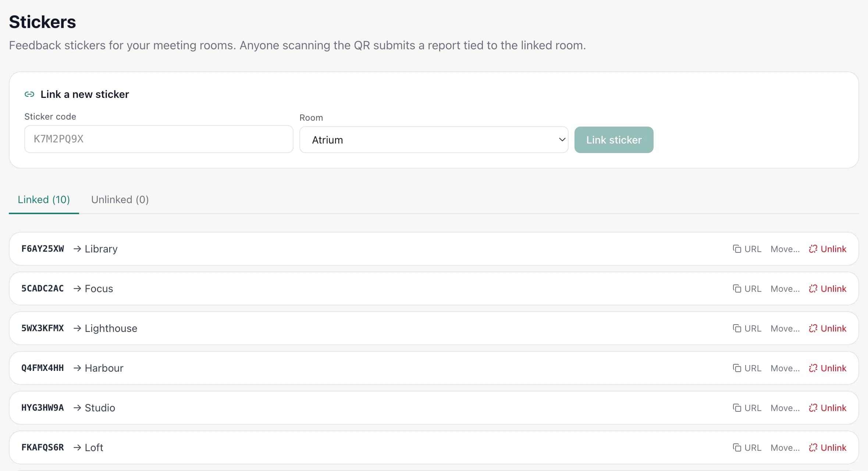Click the Link sticker button
The height and width of the screenshot is (471, 868).
pyautogui.click(x=614, y=140)
